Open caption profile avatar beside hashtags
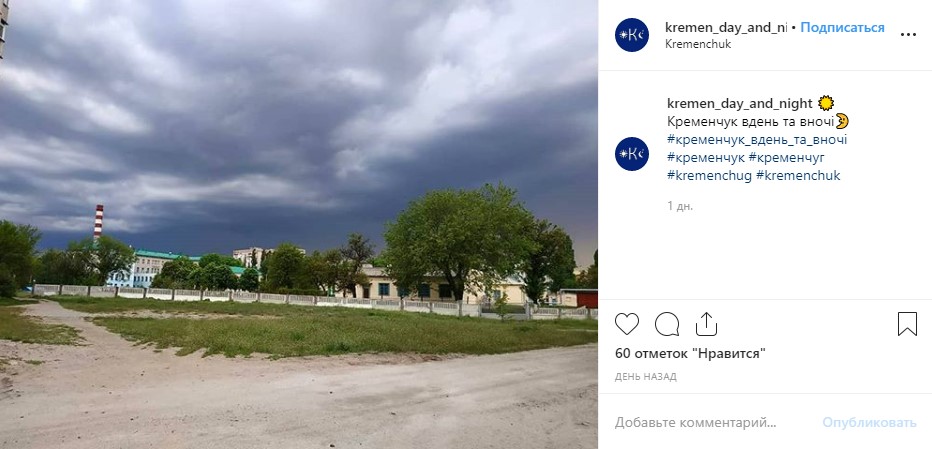Screen dimensions: 932x449 point(632,154)
